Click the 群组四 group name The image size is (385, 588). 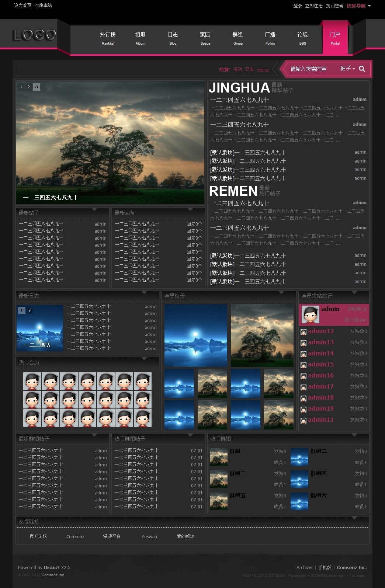318,473
